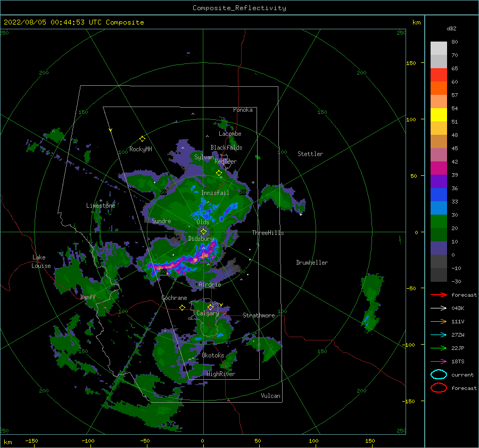Viewport: 479px width, 448px height.
Task: Click the Blackfalds label
Action: pyautogui.click(x=226, y=148)
